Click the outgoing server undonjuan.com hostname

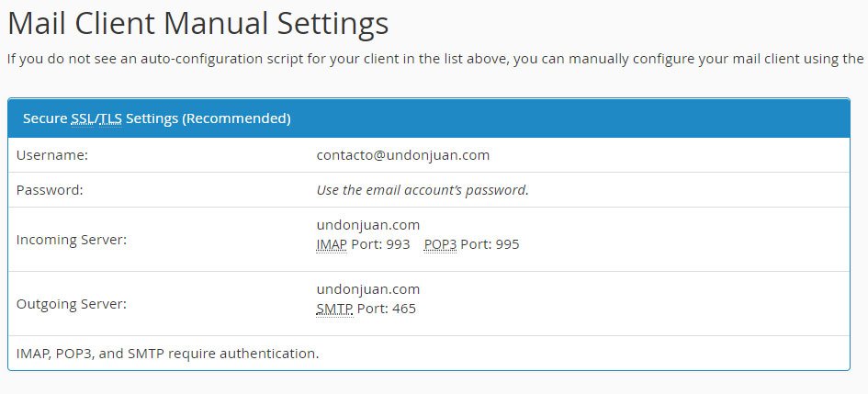coord(368,289)
